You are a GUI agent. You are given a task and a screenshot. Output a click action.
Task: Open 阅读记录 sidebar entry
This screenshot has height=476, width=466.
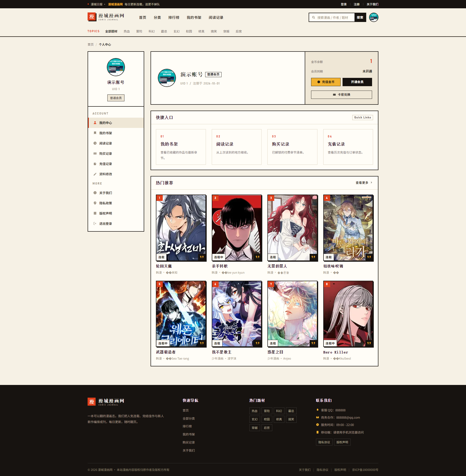click(116, 143)
